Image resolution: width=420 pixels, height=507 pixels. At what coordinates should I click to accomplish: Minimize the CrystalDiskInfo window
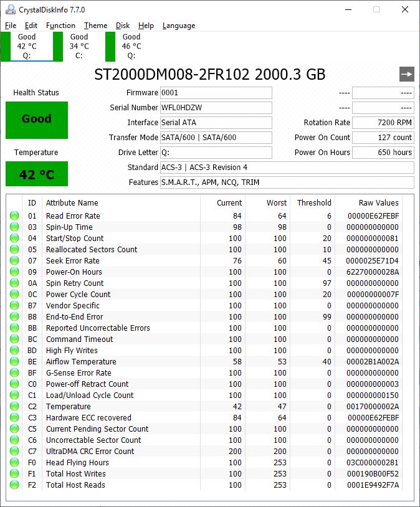click(348, 10)
